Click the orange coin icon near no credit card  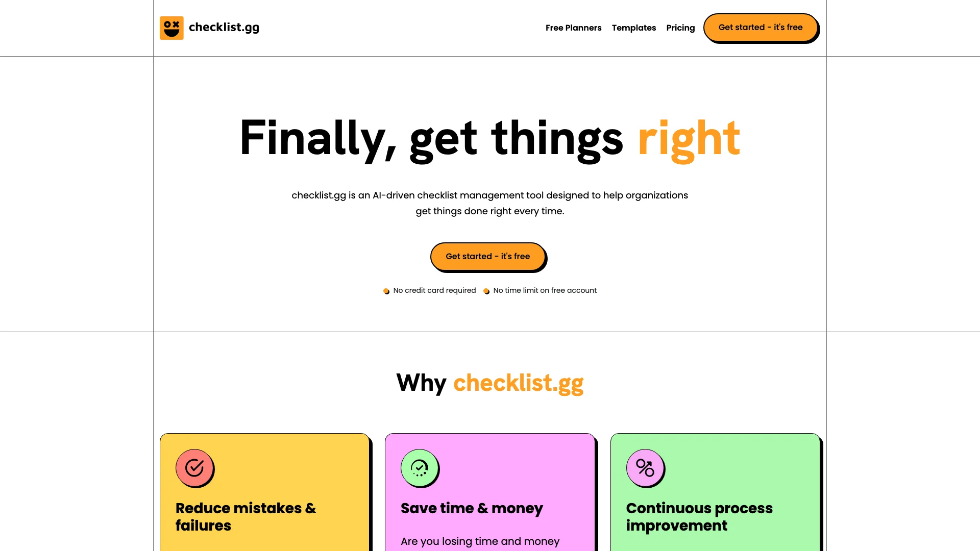pos(386,291)
